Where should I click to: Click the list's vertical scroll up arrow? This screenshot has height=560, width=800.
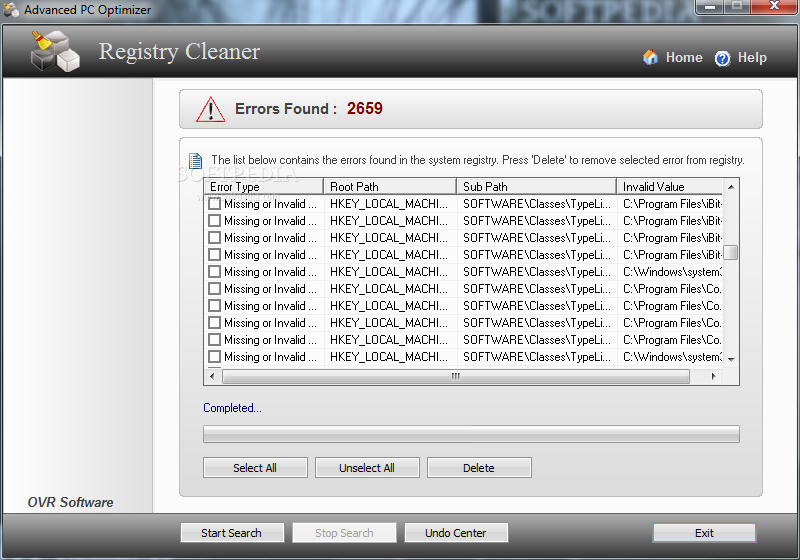[731, 187]
